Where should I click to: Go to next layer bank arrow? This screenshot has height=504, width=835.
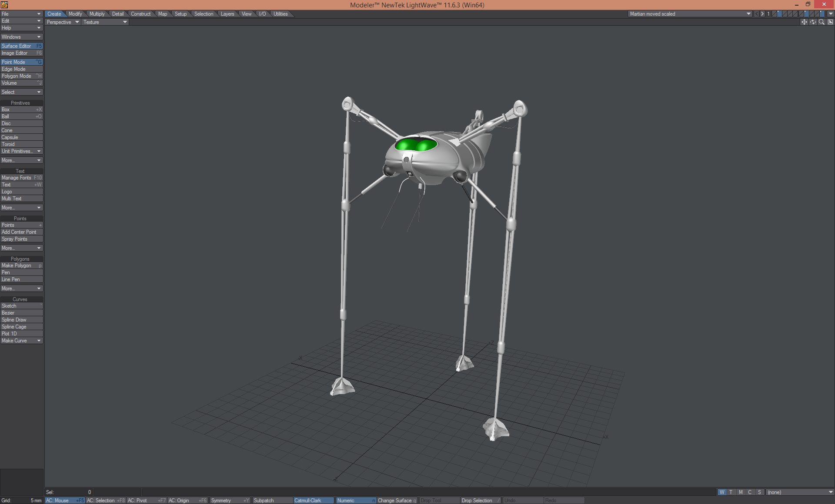762,14
